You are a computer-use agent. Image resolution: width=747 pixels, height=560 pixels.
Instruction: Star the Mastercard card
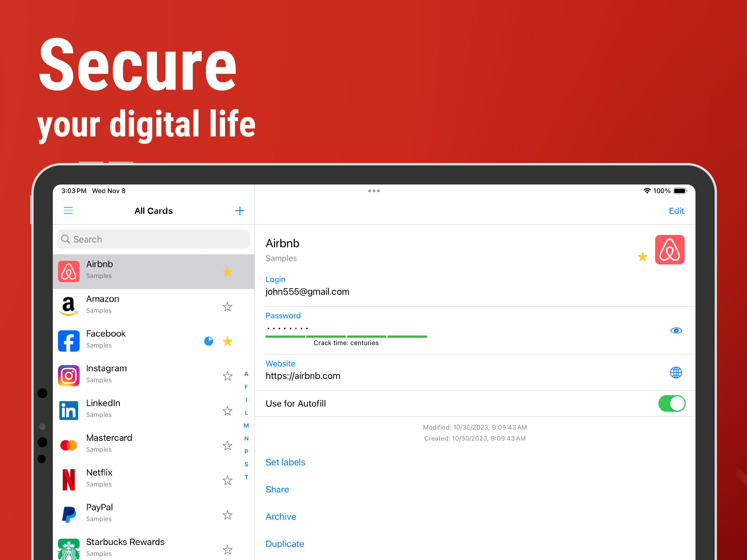(x=227, y=445)
